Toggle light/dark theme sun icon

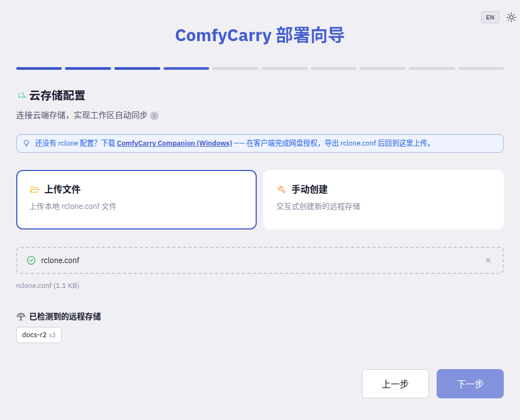click(511, 17)
